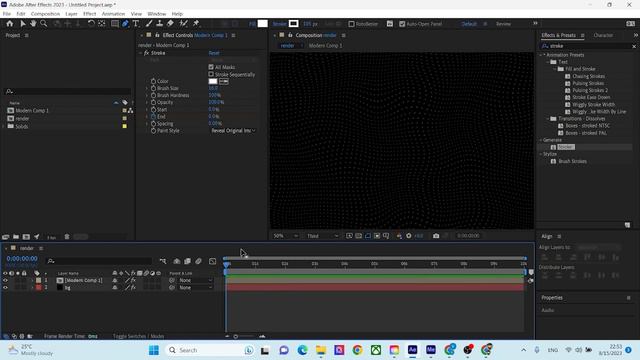
Task: Select the Roto Brush tool
Action: (183, 24)
